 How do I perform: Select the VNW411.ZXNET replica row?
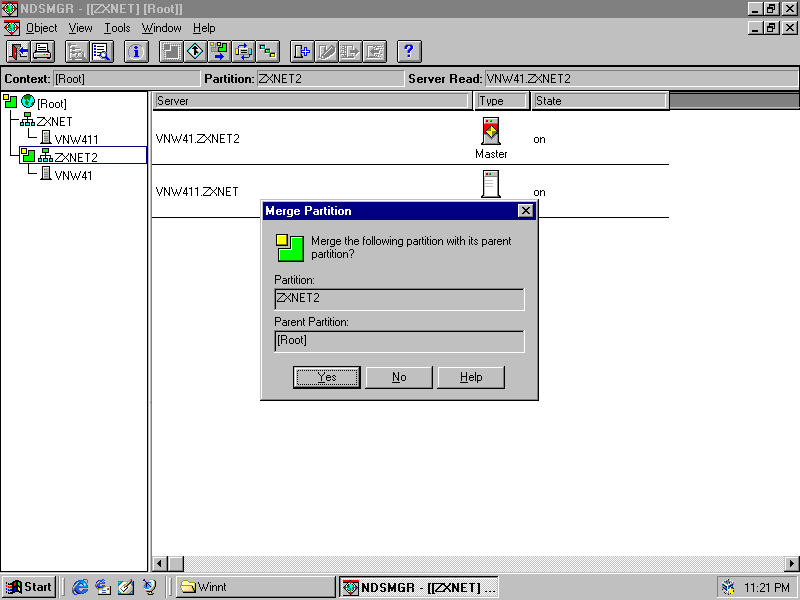point(410,191)
